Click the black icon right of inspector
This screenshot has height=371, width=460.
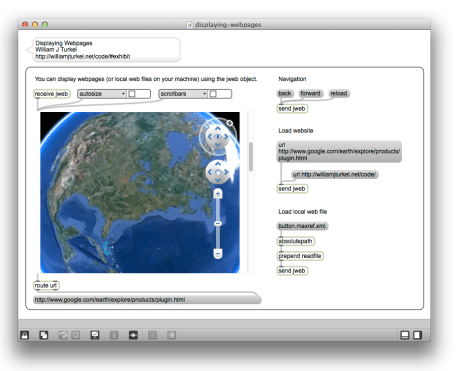pyautogui.click(x=133, y=335)
